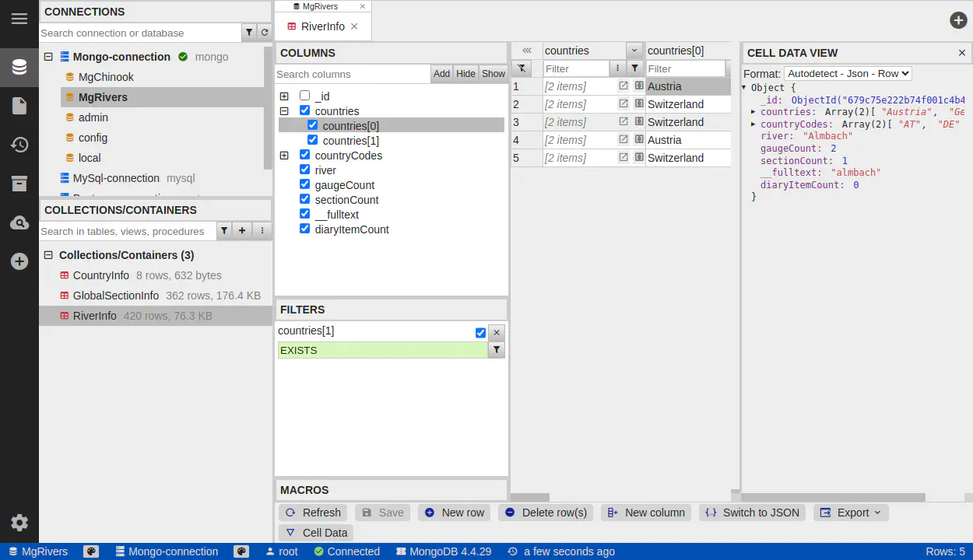Open the settings gear icon
Viewport: 973px width, 560px height.
(19, 523)
